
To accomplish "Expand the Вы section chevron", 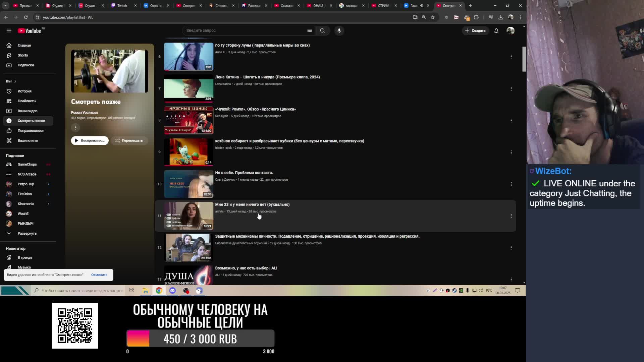I will click(x=15, y=81).
